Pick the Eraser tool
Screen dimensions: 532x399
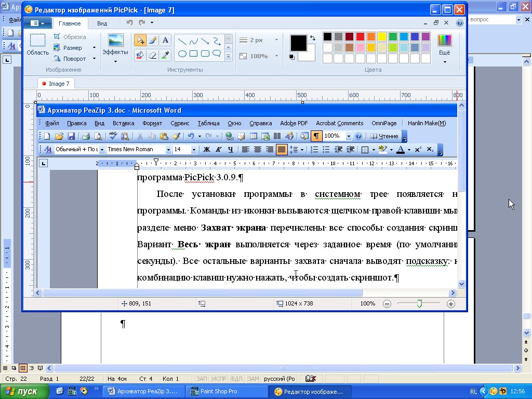pos(153,55)
